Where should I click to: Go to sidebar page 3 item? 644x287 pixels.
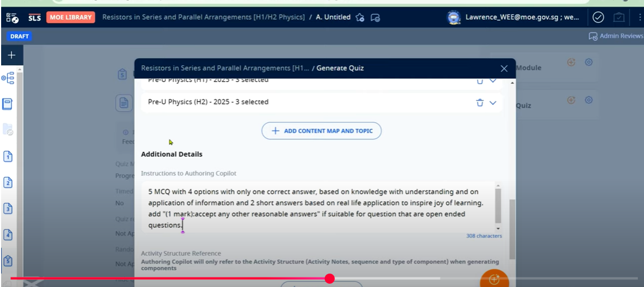coord(8,209)
